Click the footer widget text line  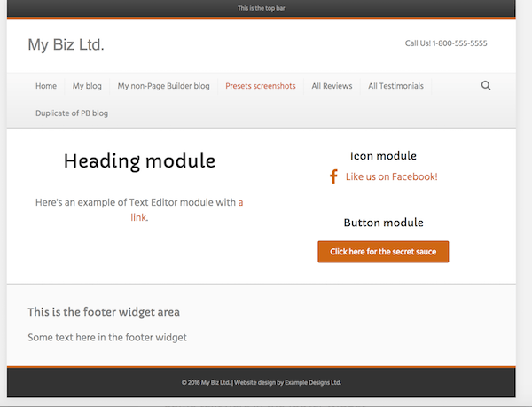pyautogui.click(x=107, y=337)
